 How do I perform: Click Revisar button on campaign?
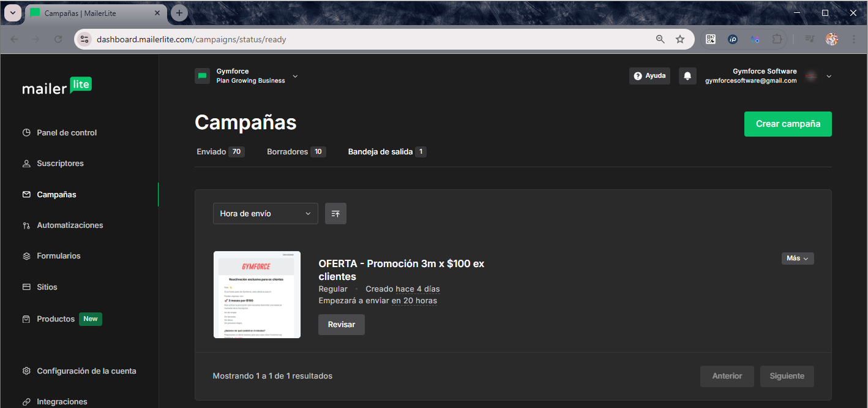(x=341, y=325)
